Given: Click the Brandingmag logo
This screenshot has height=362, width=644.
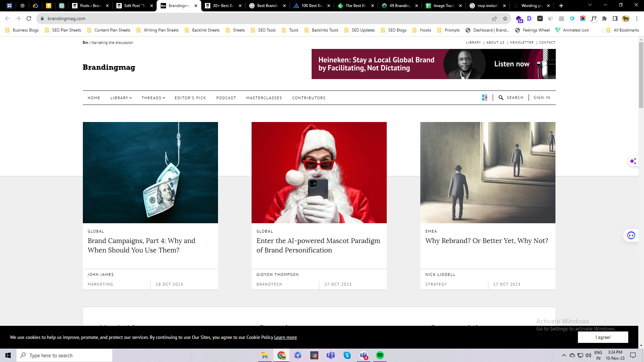Looking at the screenshot, I should point(109,67).
